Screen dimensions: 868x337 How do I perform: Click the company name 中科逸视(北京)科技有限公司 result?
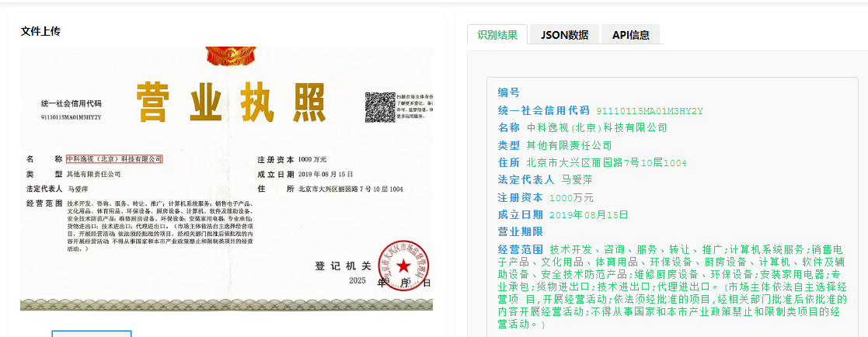pos(596,128)
